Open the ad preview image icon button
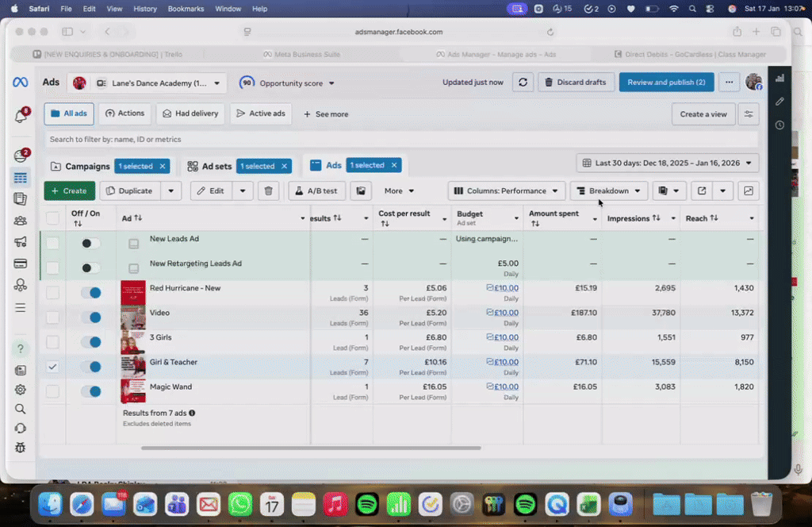 [361, 190]
